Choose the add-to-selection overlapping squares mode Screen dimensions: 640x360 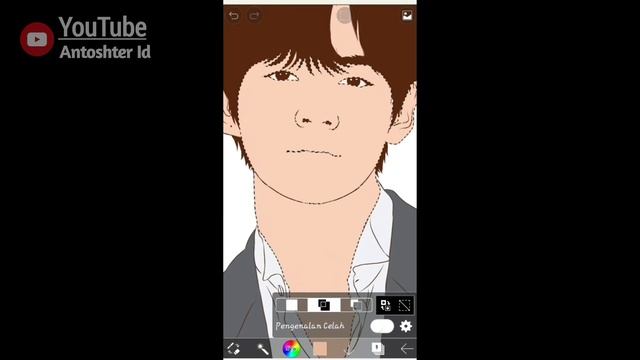[324, 305]
